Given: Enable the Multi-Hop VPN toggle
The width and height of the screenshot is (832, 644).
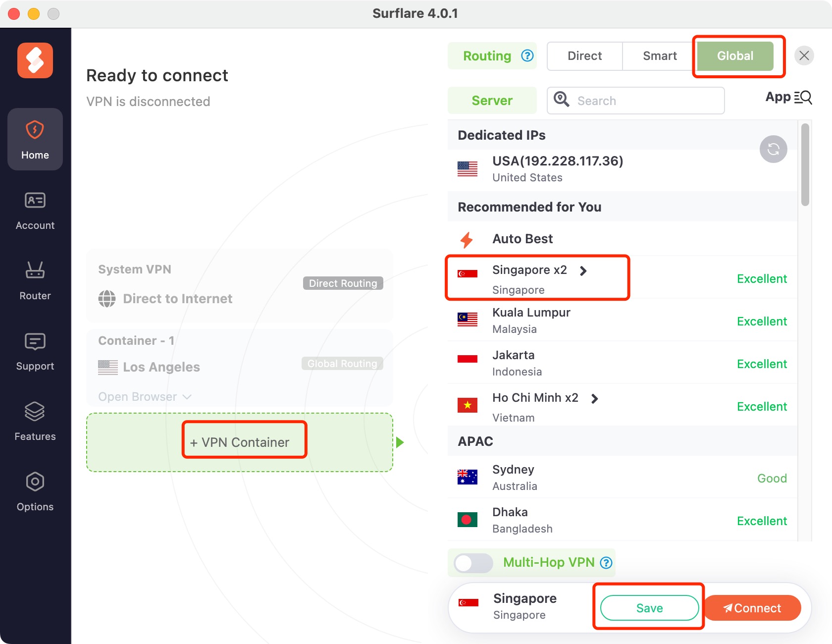Looking at the screenshot, I should pyautogui.click(x=472, y=563).
